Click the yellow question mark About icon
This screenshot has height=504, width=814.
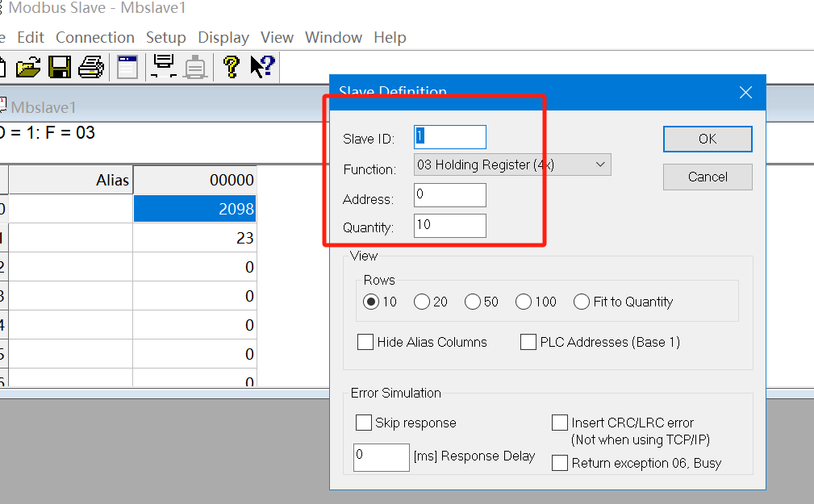coord(231,67)
